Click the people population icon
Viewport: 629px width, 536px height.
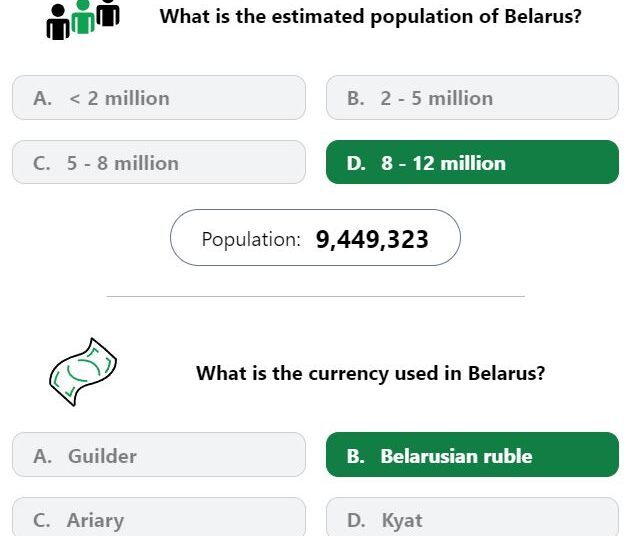click(83, 19)
